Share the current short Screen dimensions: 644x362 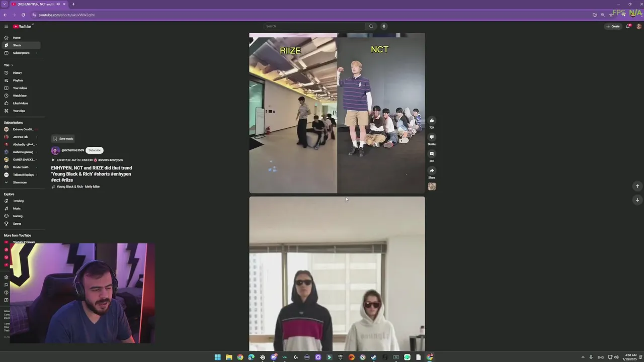[x=432, y=170]
